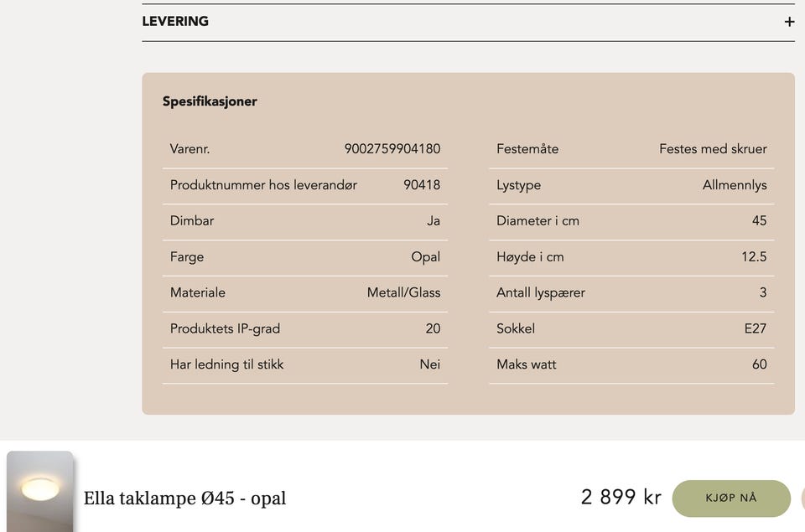Click the 2 899 kr price
The width and height of the screenshot is (805, 532).
coord(621,497)
